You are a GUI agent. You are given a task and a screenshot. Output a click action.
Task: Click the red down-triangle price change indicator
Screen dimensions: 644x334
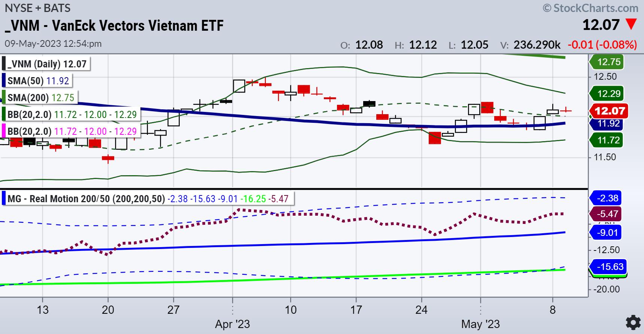coord(631,25)
